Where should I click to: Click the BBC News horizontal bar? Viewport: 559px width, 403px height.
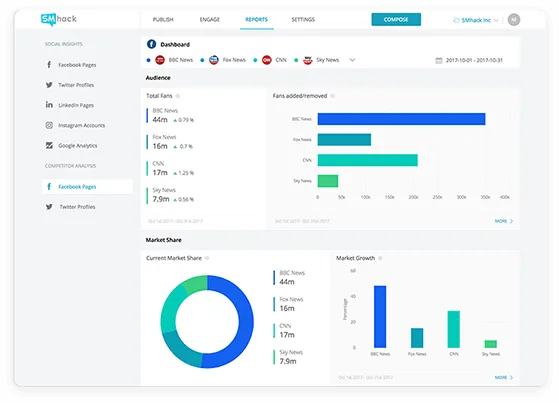coord(401,119)
